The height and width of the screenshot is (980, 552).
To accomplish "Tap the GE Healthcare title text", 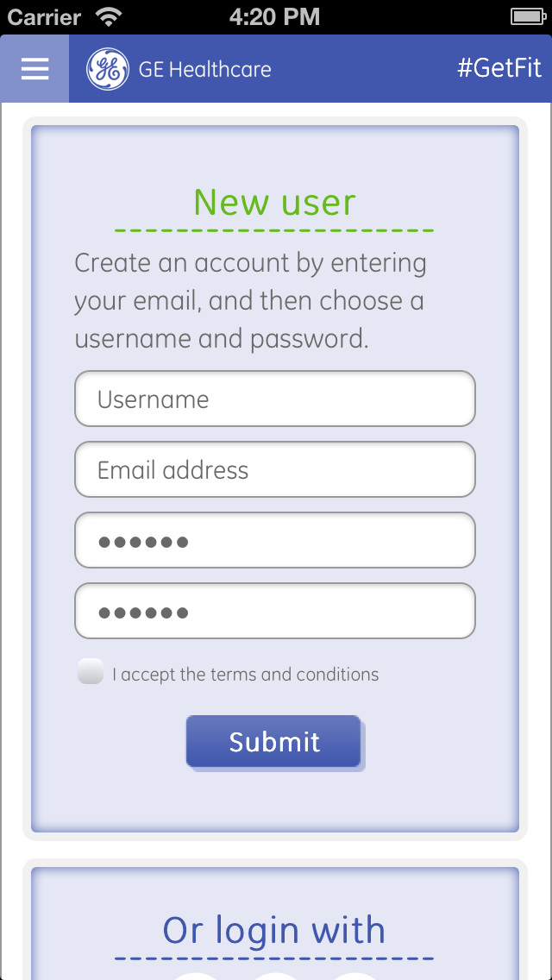I will [204, 69].
